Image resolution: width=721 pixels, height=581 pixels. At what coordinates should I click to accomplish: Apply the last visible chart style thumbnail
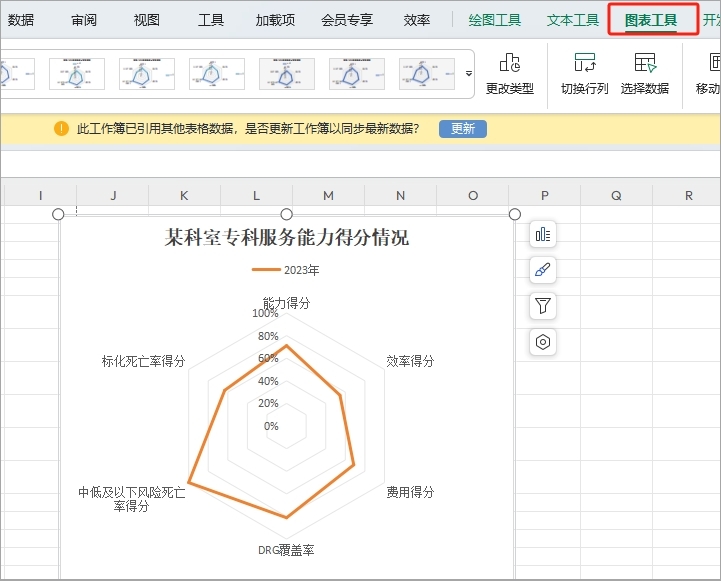427,73
